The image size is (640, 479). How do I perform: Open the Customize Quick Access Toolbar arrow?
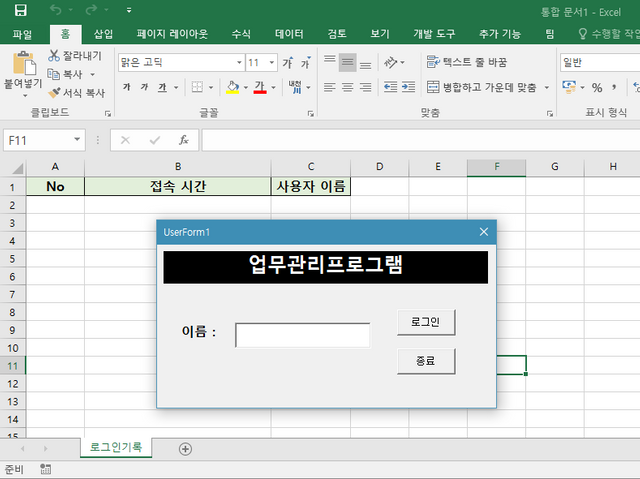tap(129, 10)
